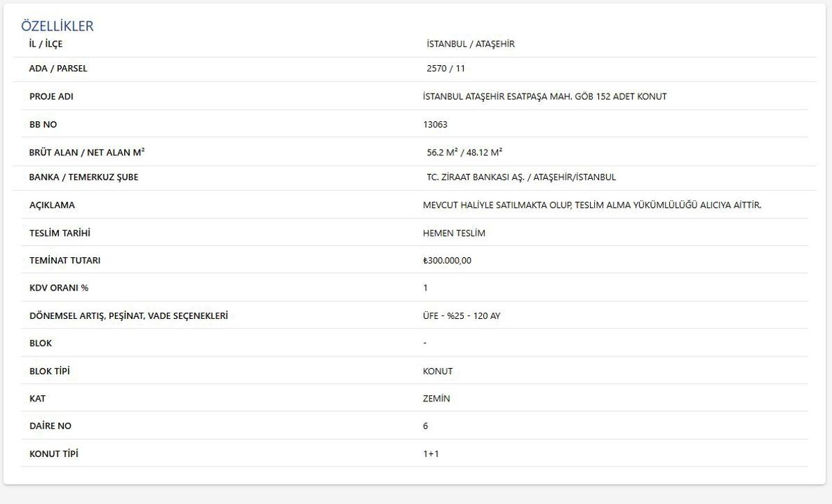Click the AÇIKLAMA description text
The width and height of the screenshot is (832, 504).
click(x=591, y=205)
